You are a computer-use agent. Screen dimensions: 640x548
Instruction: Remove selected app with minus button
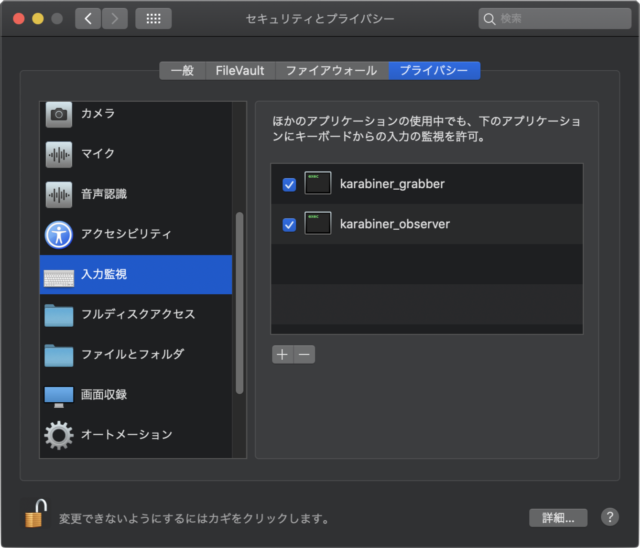(304, 354)
